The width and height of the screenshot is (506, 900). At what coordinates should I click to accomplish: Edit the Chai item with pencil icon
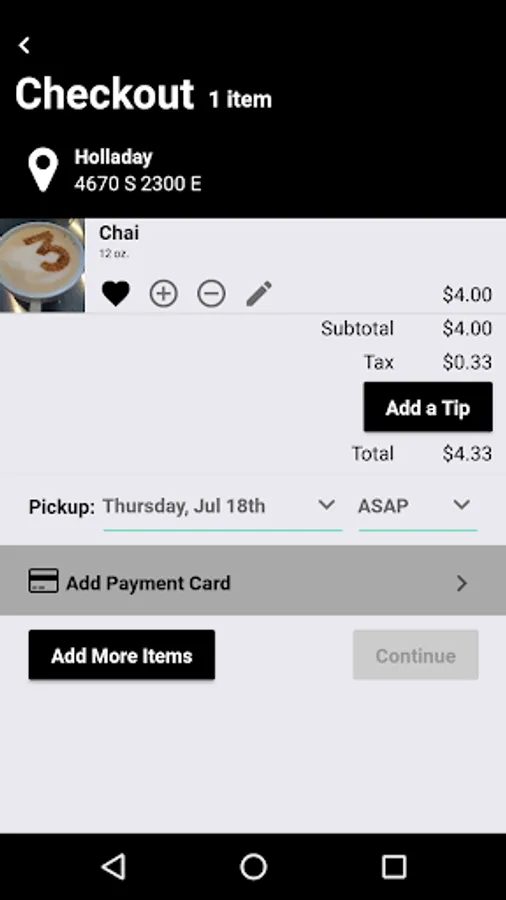click(259, 294)
